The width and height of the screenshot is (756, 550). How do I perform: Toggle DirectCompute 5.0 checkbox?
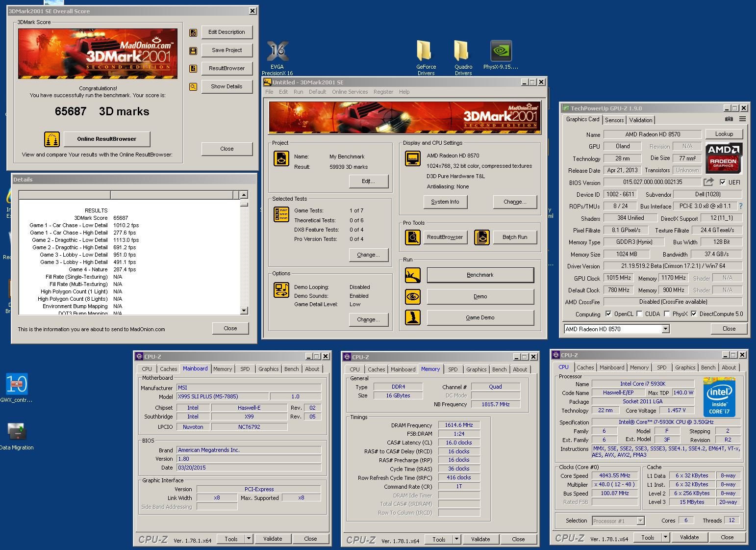coord(694,314)
